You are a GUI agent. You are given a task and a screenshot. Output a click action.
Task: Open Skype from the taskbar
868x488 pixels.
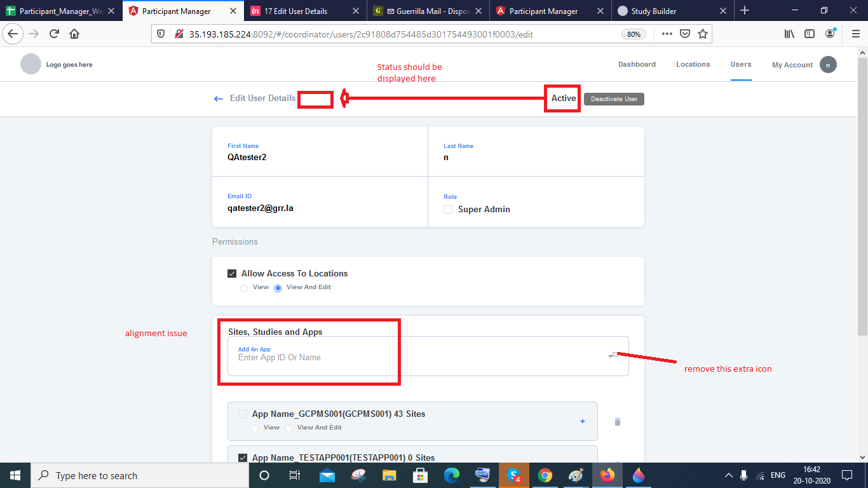513,475
